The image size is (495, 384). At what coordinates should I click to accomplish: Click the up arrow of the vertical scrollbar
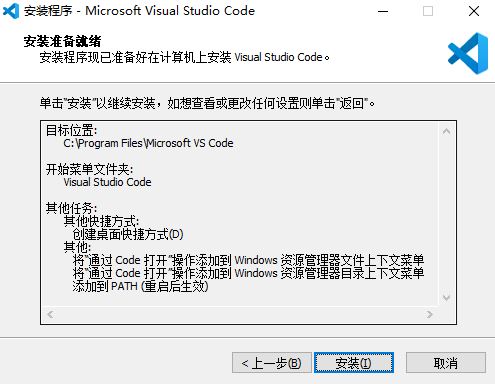coord(447,131)
